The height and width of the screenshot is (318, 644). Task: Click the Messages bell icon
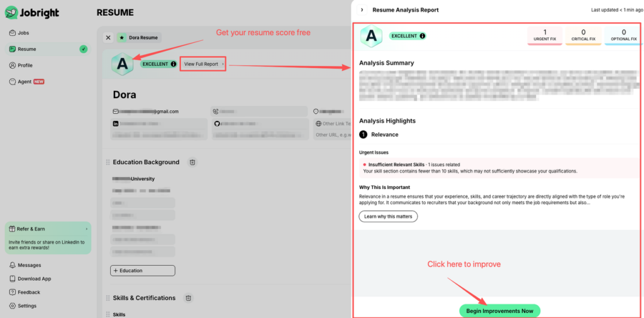tap(13, 265)
